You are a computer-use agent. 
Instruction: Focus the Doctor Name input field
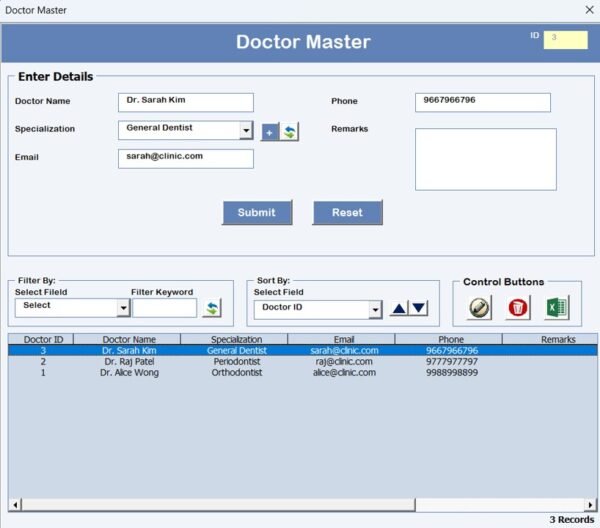186,103
